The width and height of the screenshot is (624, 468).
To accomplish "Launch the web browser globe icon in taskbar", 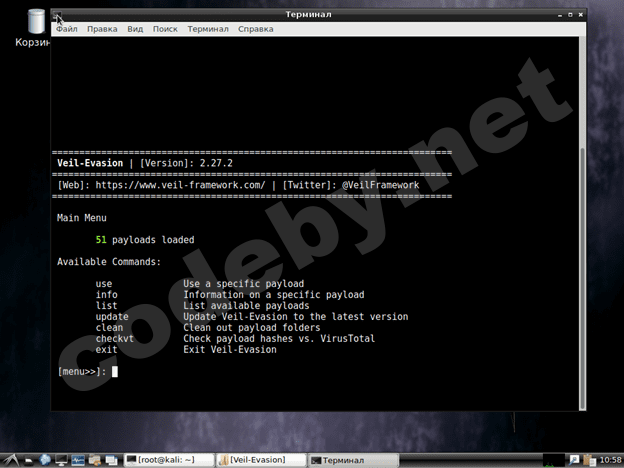I will tap(45, 460).
